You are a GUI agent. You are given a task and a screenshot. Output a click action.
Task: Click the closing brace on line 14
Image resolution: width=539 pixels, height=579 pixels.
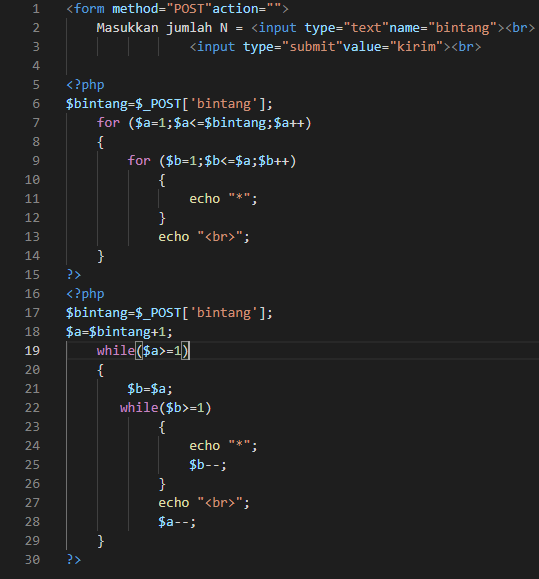point(100,256)
